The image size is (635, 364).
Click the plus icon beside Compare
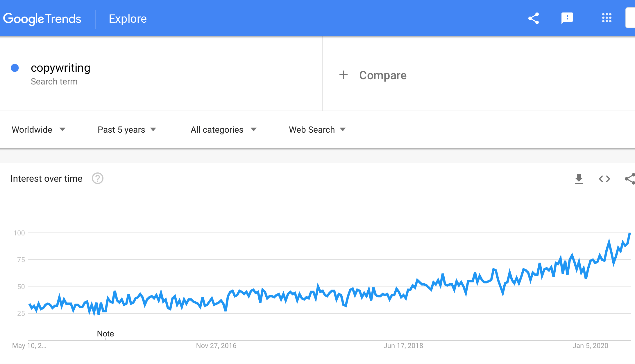point(344,75)
